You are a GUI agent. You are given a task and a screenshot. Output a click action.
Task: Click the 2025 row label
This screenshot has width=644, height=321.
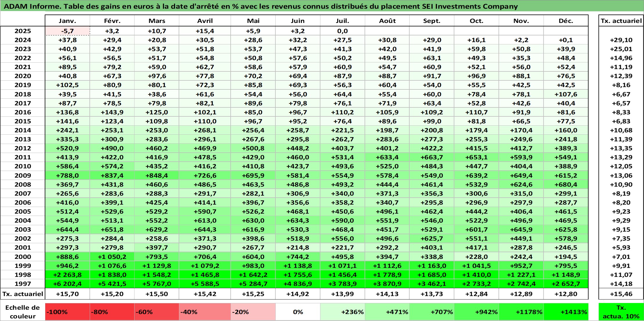pos(23,31)
